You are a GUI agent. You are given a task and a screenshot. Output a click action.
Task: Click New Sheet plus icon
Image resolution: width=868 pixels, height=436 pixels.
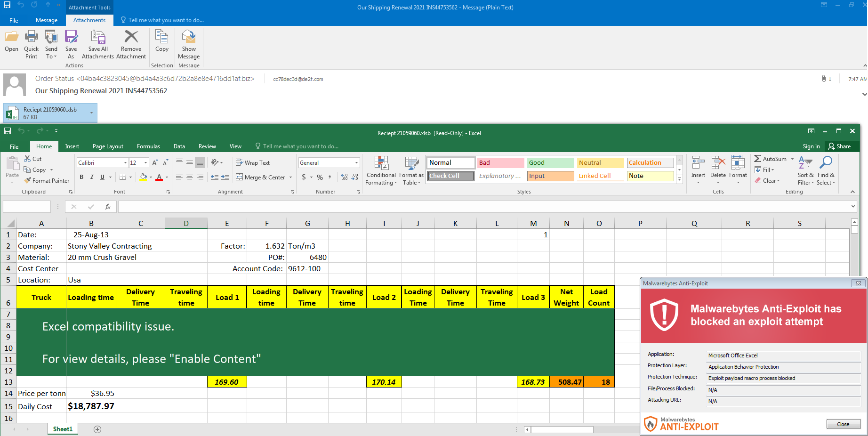(97, 429)
